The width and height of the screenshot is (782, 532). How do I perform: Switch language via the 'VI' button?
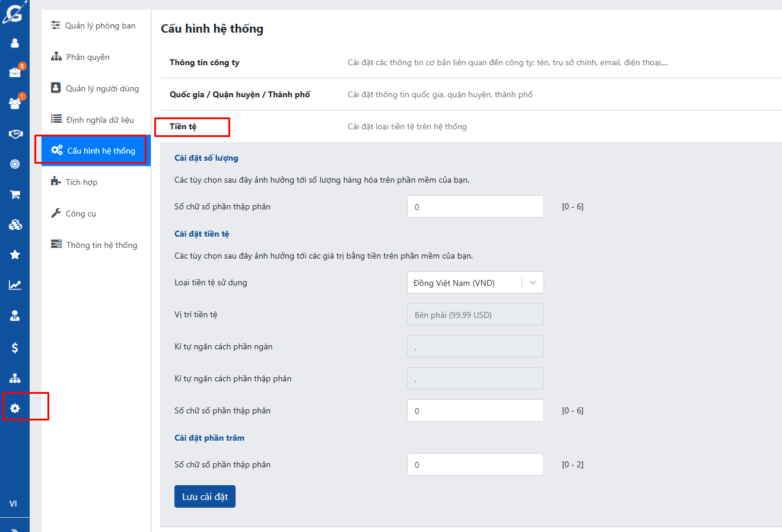pos(13,504)
